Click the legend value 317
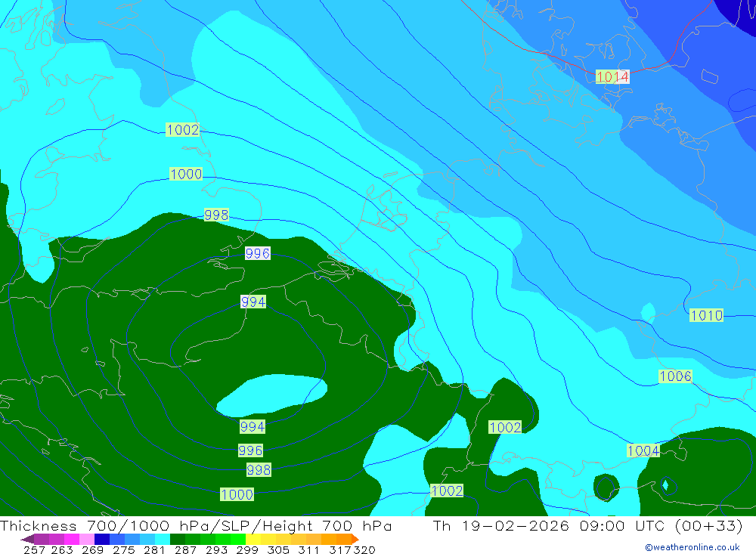The height and width of the screenshot is (554, 756). [340, 549]
